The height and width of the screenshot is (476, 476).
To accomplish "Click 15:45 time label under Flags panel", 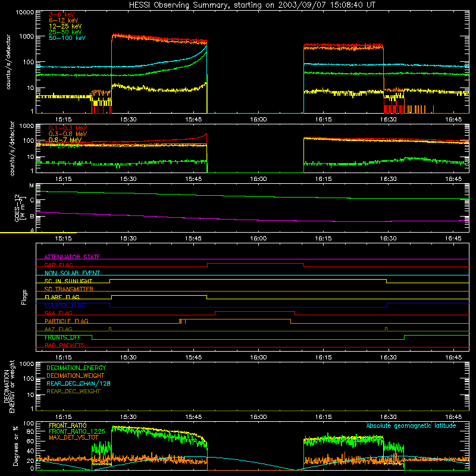I will tap(193, 358).
